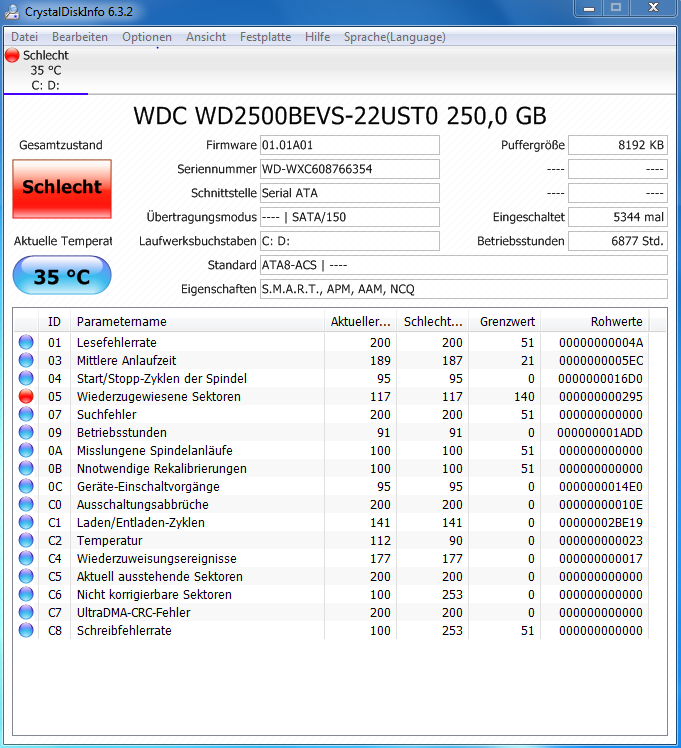Open the Sprache(Language) menu
Screen dimensions: 681x748
point(395,37)
